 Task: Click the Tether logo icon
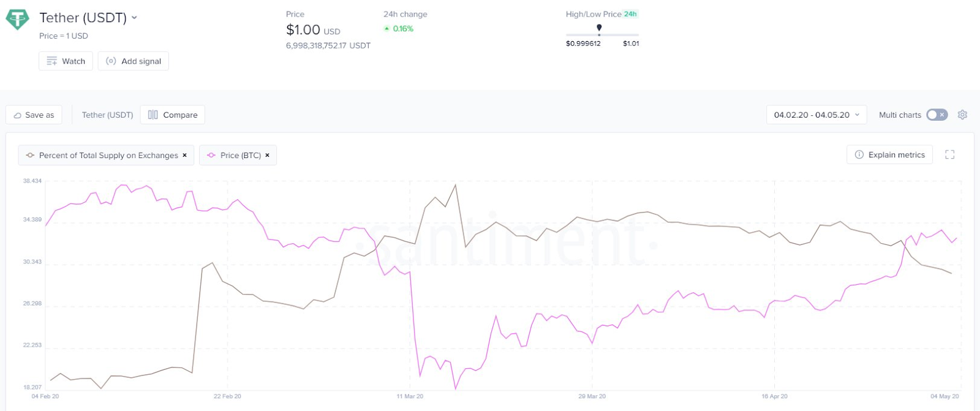17,19
